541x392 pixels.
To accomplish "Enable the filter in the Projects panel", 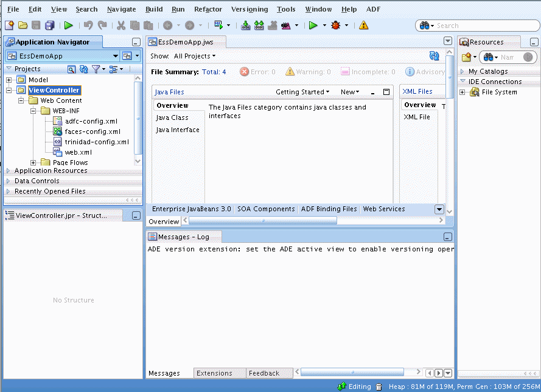I will [98, 69].
